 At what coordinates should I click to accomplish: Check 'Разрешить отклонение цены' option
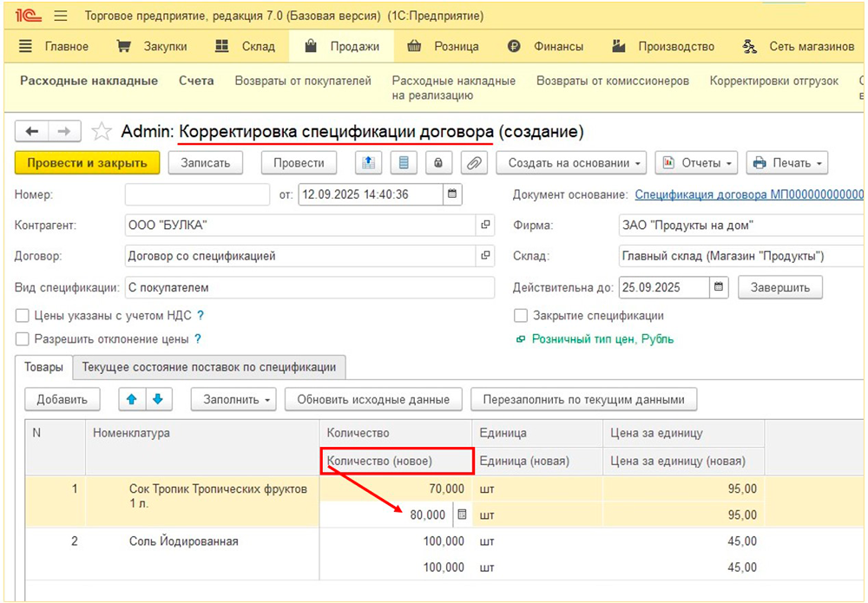pos(22,339)
